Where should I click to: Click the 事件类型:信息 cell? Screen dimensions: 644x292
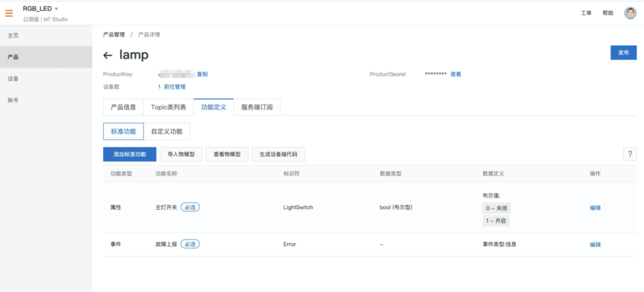500,244
